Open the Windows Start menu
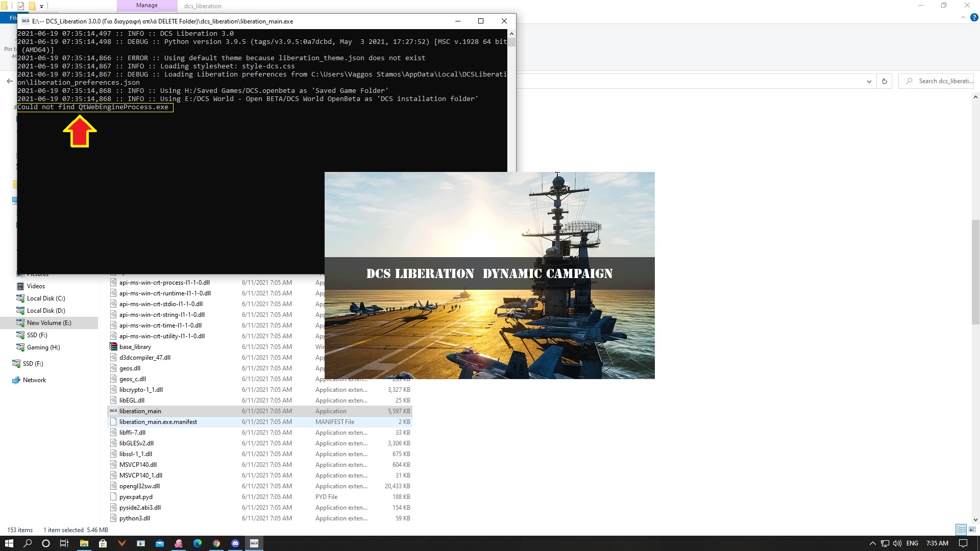 (8, 543)
